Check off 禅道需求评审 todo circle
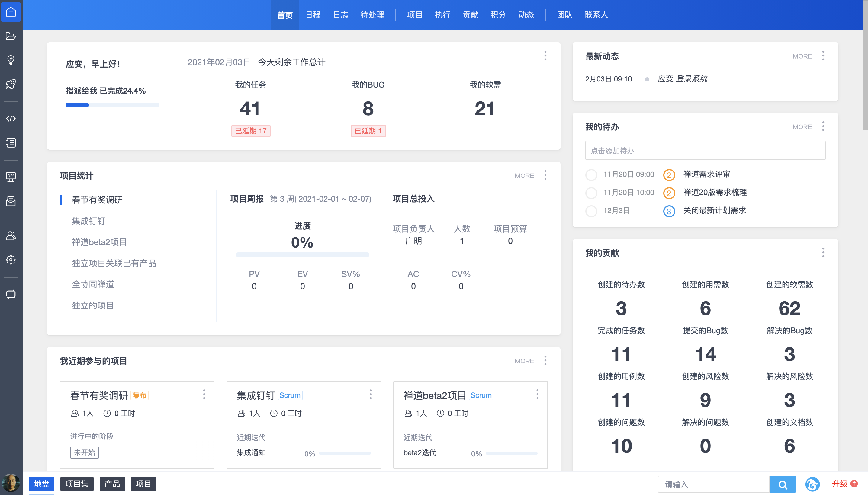Image resolution: width=868 pixels, height=495 pixels. 591,175
